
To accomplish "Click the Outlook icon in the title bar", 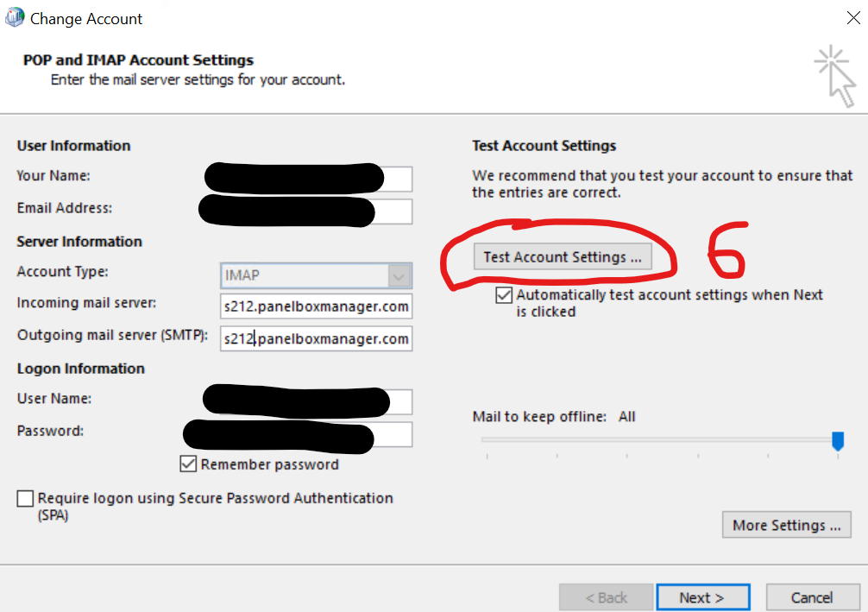I will click(15, 18).
